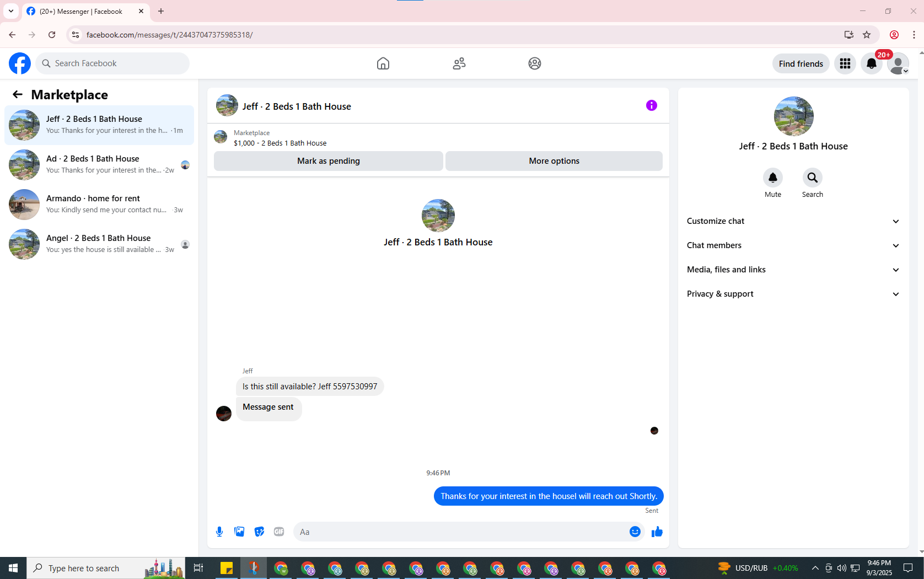Expand the Chat members section
The height and width of the screenshot is (579, 924).
pyautogui.click(x=793, y=245)
